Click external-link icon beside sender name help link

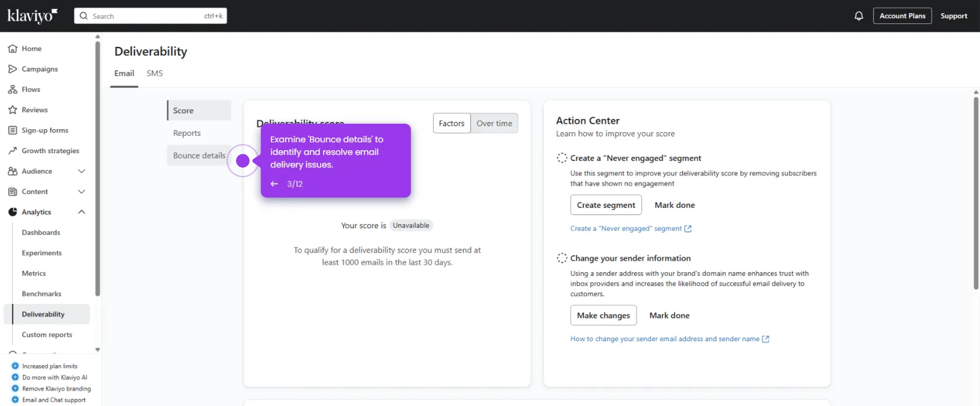766,339
